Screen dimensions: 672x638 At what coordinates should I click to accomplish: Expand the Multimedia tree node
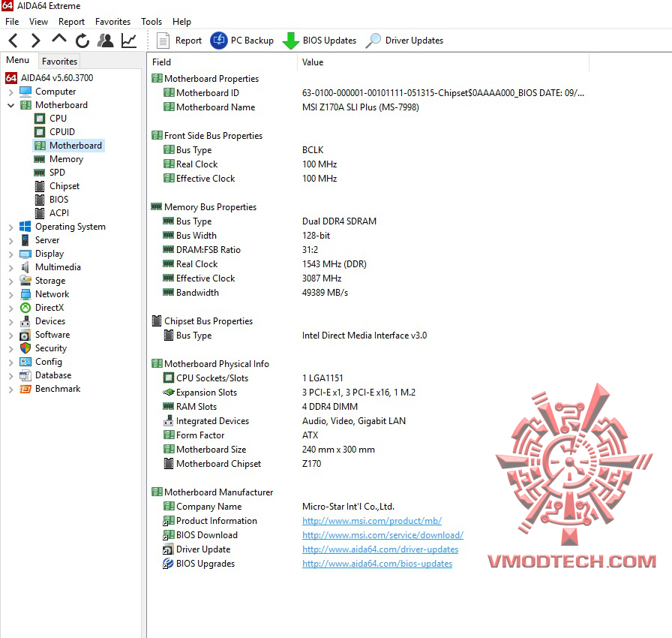10,267
